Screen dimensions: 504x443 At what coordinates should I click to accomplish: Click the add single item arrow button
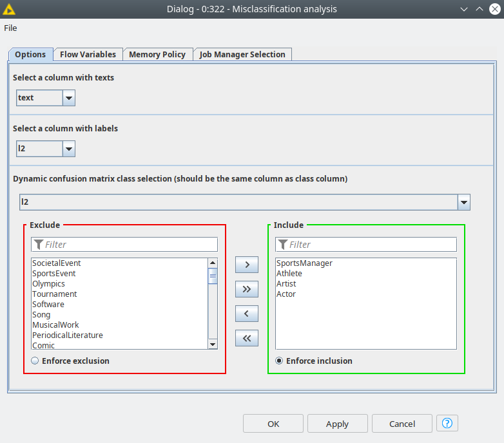coord(247,265)
